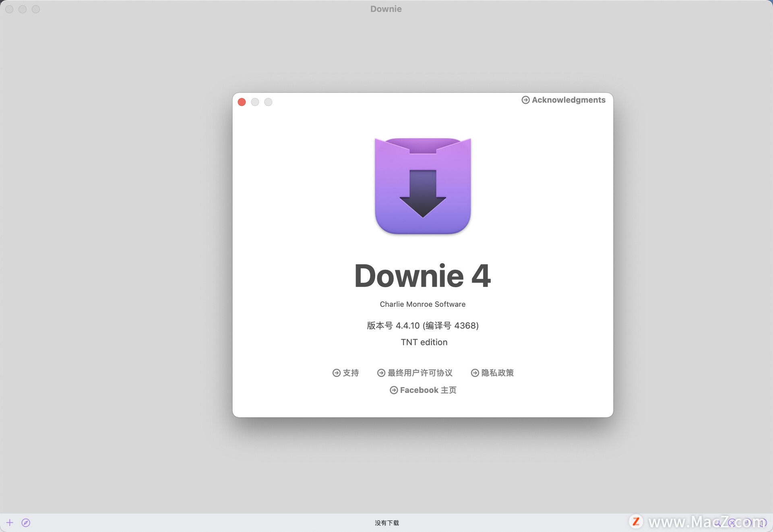Image resolution: width=773 pixels, height=532 pixels.
Task: Click the Downie purple download arrow app icon
Action: pos(423,186)
